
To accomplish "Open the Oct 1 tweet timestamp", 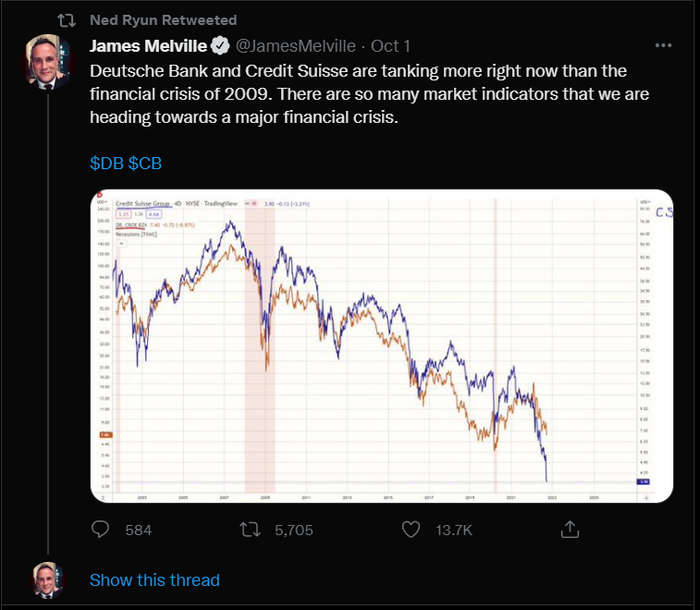I will pos(390,46).
